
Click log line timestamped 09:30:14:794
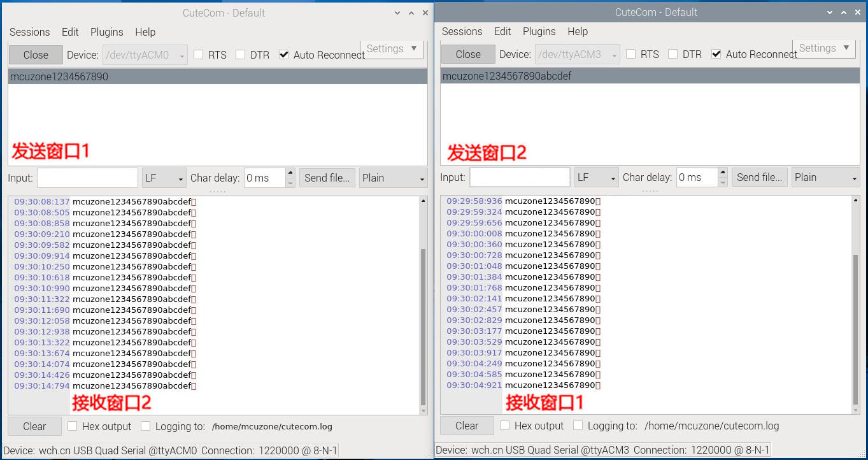coord(105,386)
